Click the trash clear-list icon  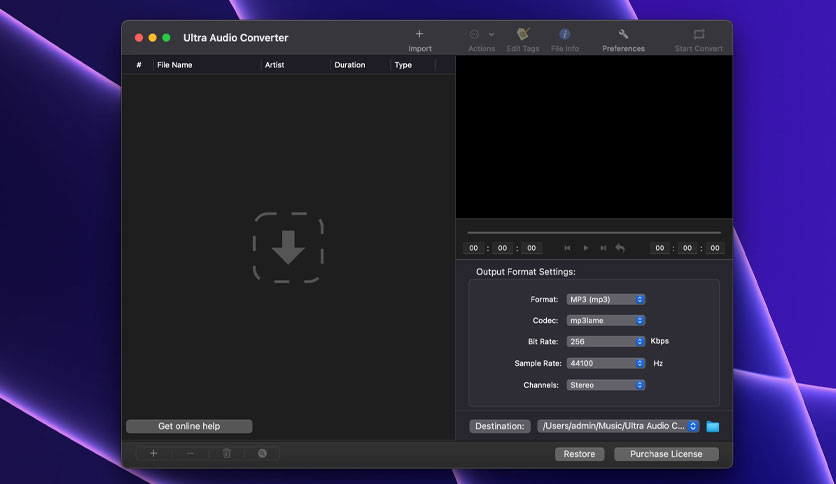[x=227, y=453]
